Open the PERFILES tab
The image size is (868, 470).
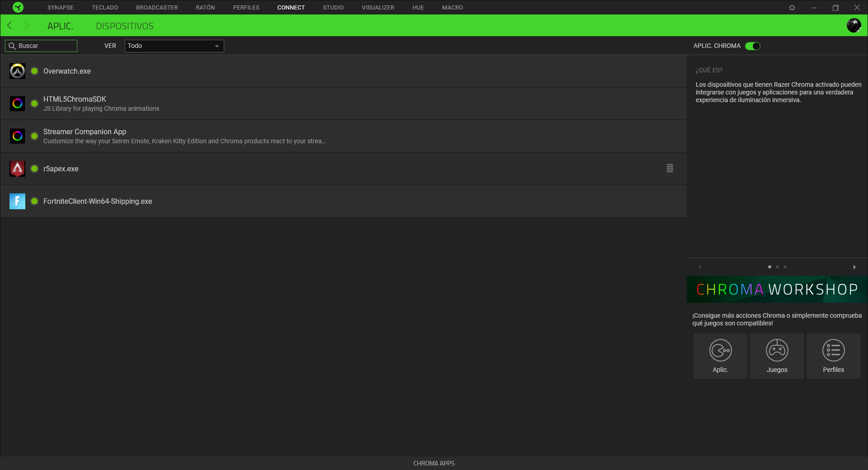pos(246,8)
